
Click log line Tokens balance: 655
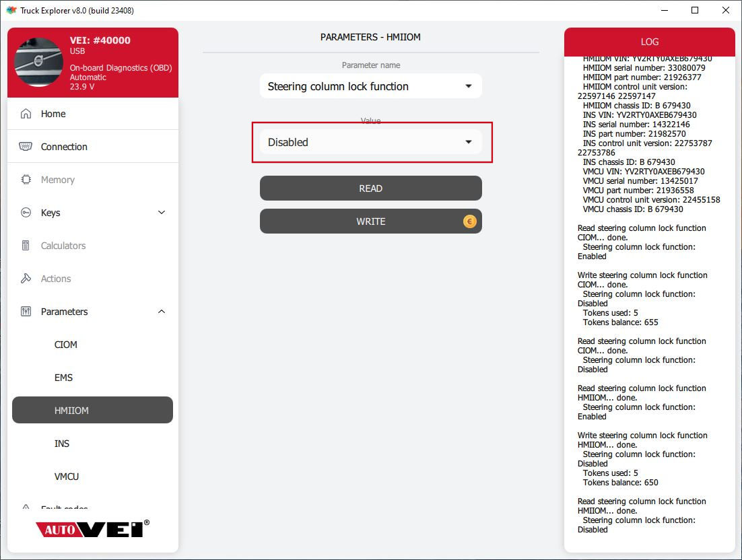[620, 322]
